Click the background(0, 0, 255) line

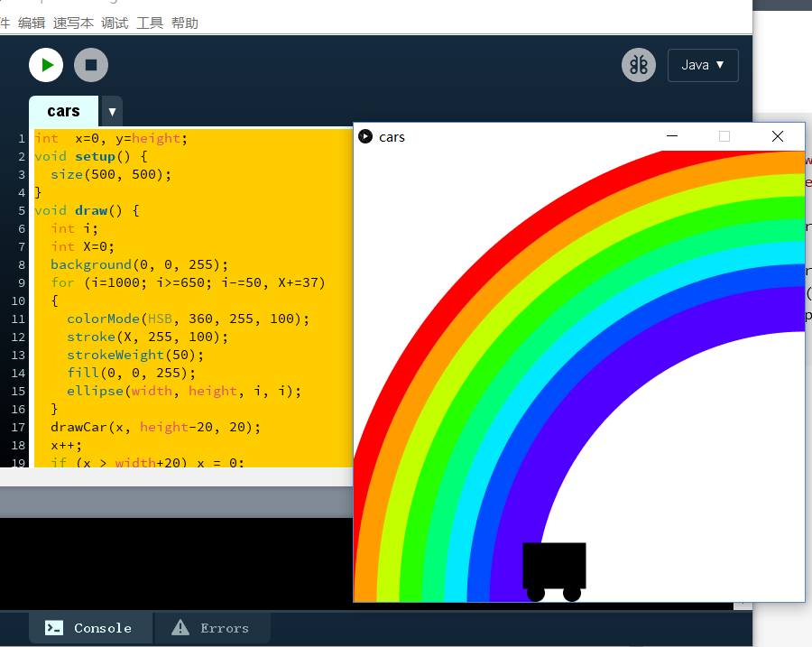click(x=139, y=264)
